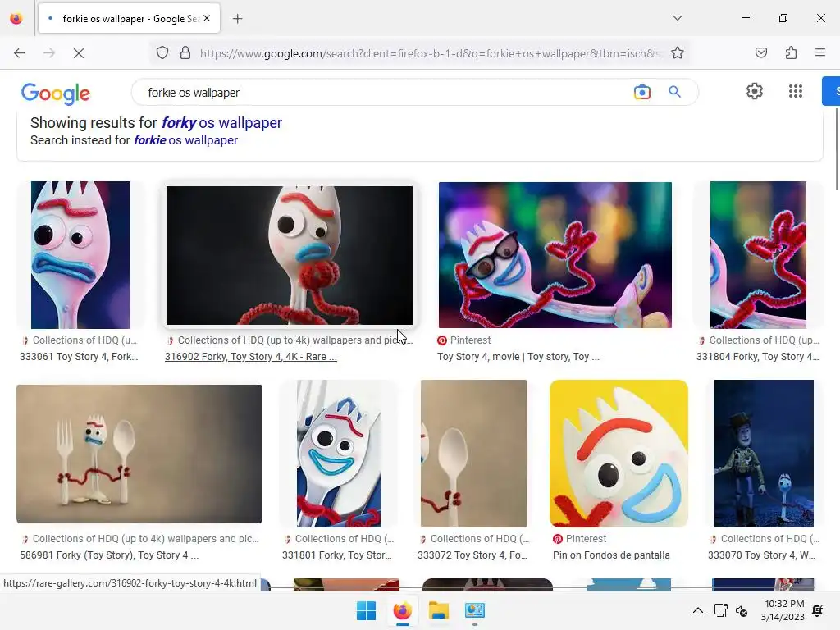
Task: Click the muted volume tray icon
Action: pos(742,610)
